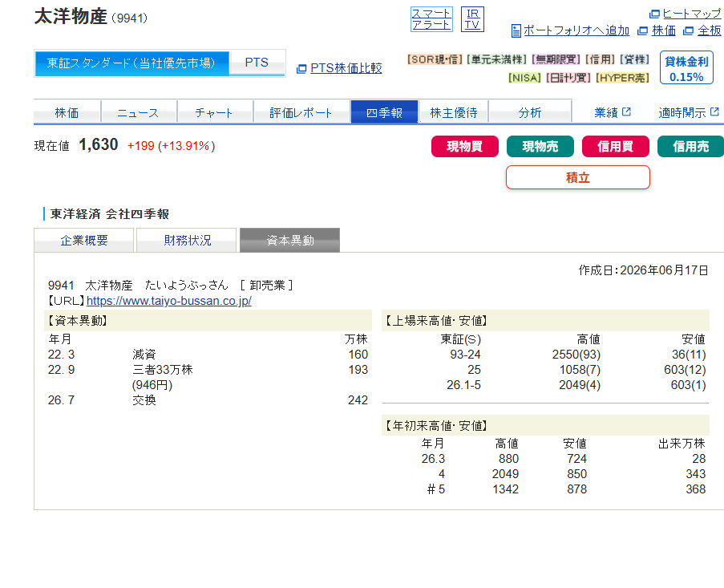Click the external-link icon on 適時開示 tab
The image size is (724, 588).
[714, 112]
